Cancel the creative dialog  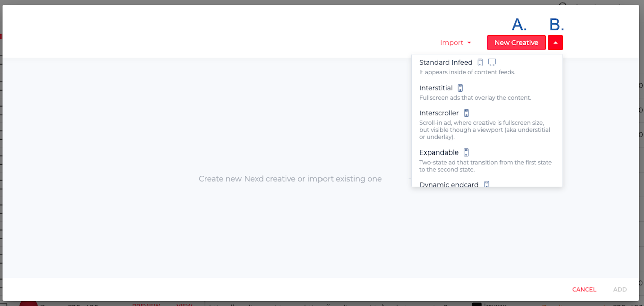pos(584,289)
